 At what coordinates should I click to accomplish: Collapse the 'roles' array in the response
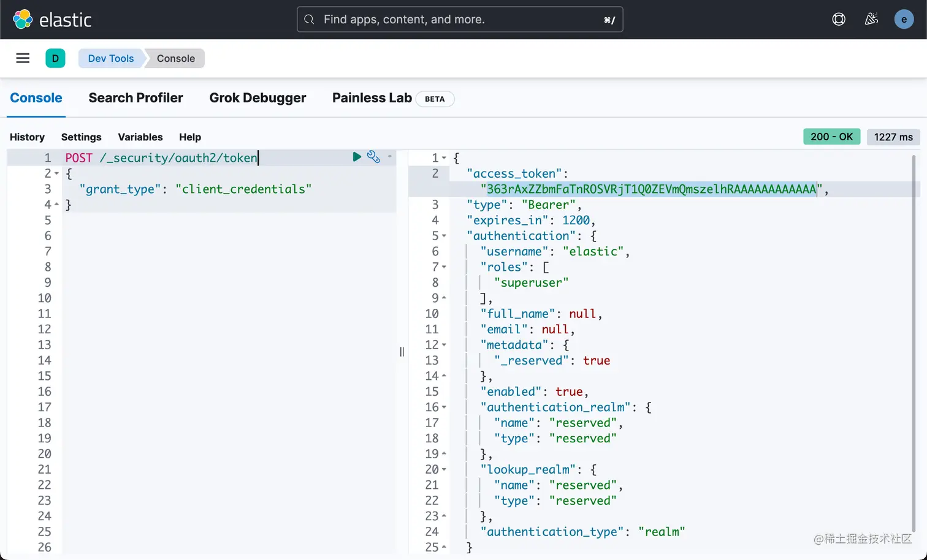tap(443, 267)
